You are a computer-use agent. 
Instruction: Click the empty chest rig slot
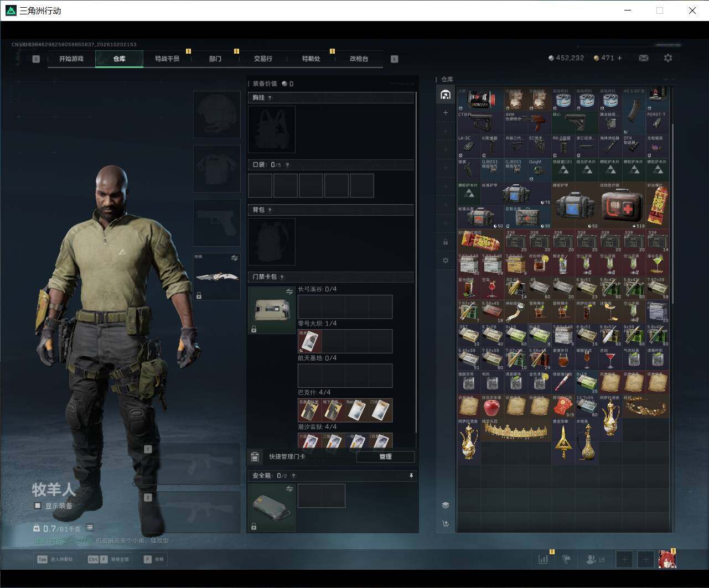click(272, 129)
